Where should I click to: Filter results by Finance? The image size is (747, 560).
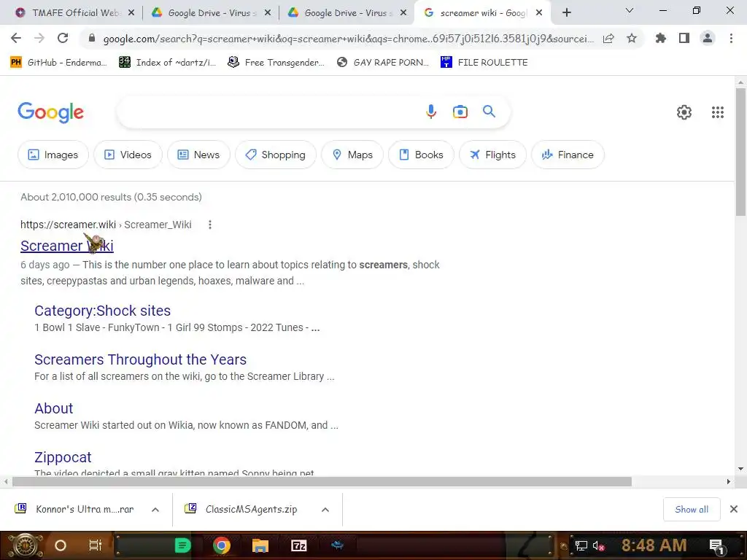pyautogui.click(x=568, y=155)
